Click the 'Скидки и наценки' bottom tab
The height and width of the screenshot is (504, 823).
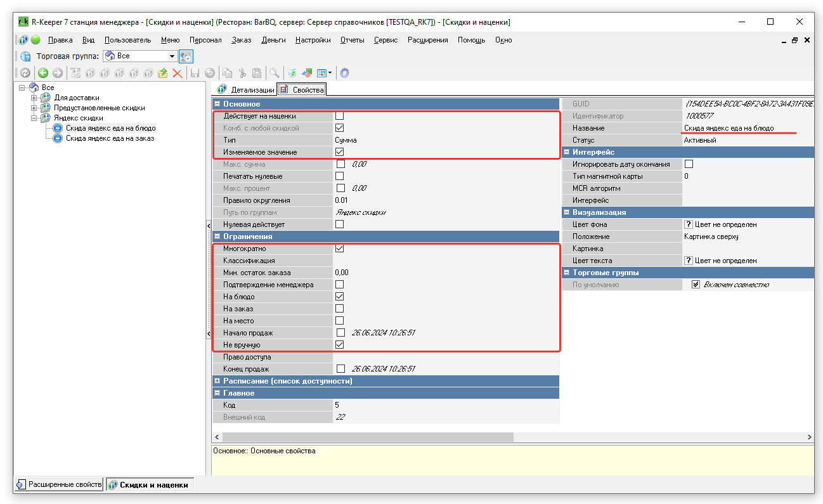point(150,485)
